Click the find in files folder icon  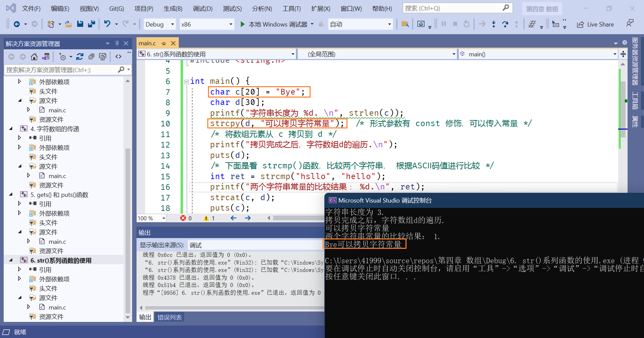pos(405,24)
